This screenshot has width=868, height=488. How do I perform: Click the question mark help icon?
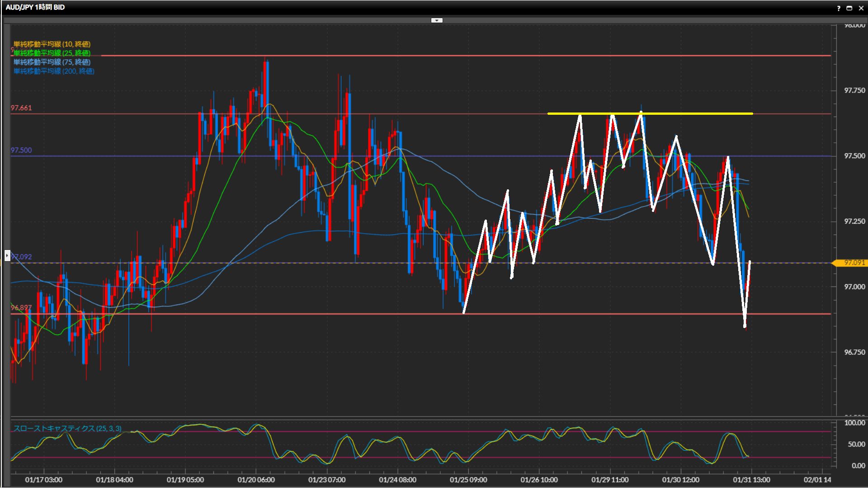pos(839,8)
